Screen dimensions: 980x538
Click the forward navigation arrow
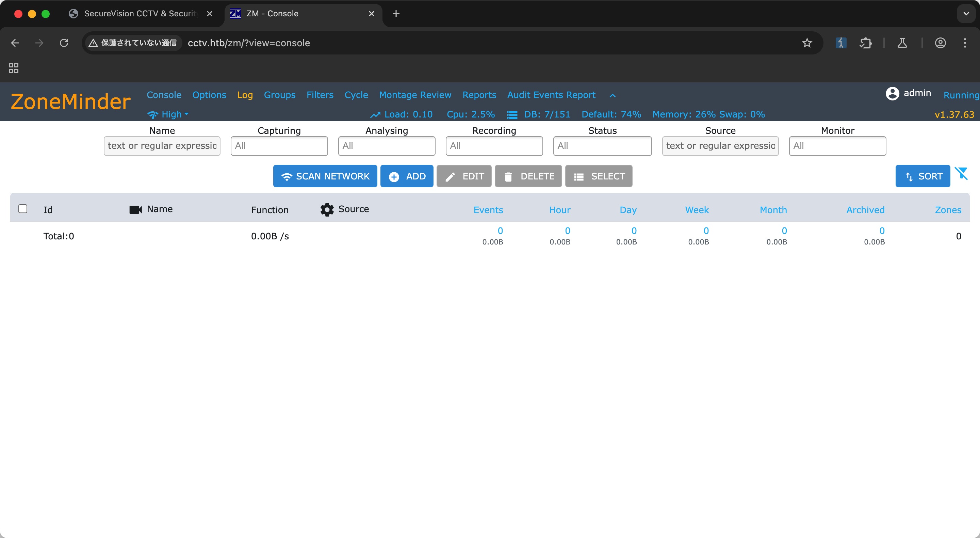point(39,43)
